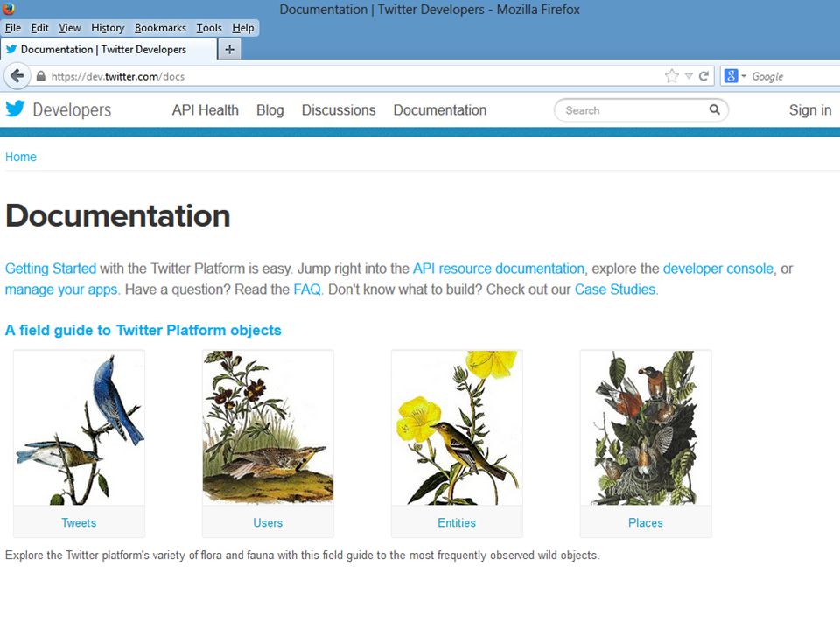Reload the page with the refresh icon

click(703, 76)
